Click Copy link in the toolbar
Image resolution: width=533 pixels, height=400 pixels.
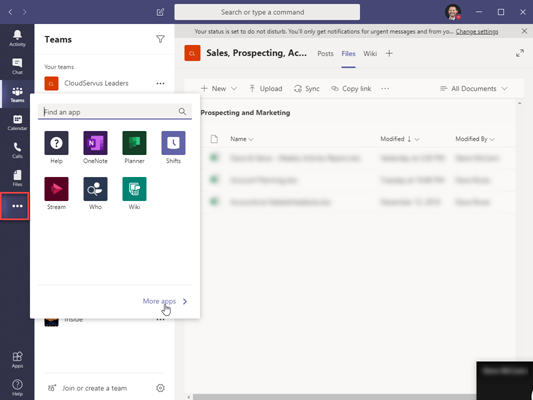(351, 89)
